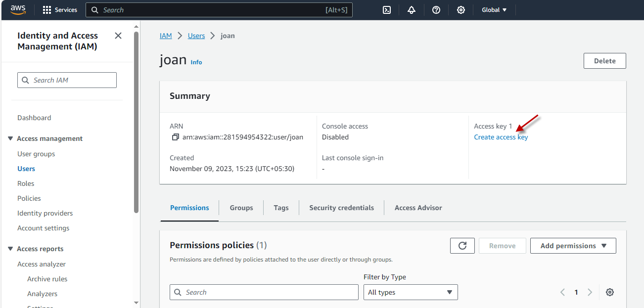Click the policies Search field

(264, 292)
